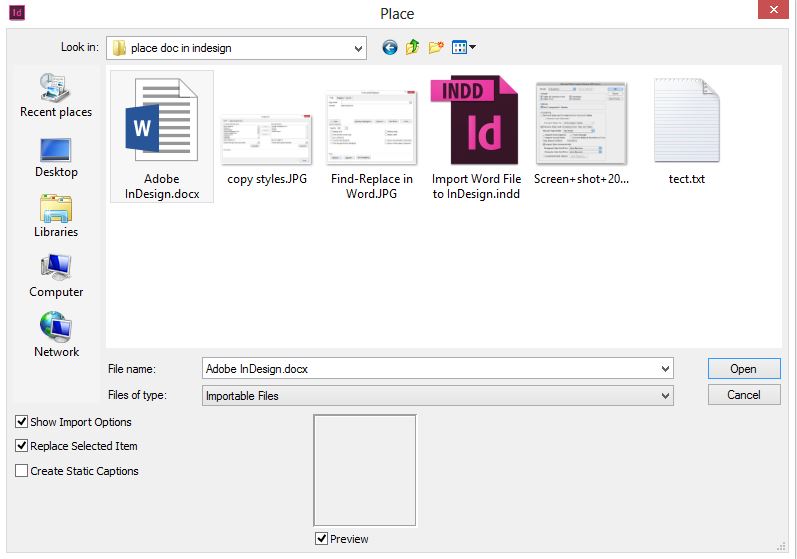Create a new folder icon
The image size is (797, 559).
click(x=436, y=47)
